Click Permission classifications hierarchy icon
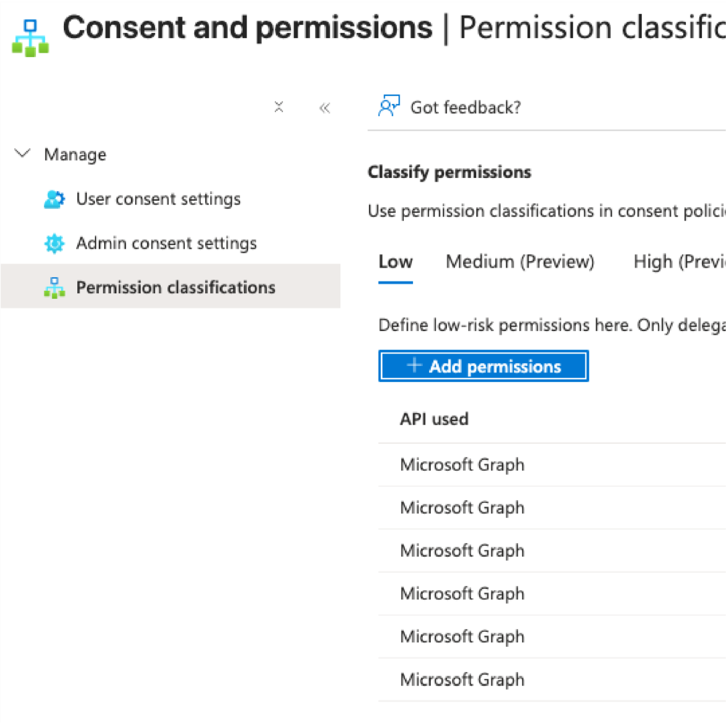Viewport: 728px width, 725px height. coord(54,288)
